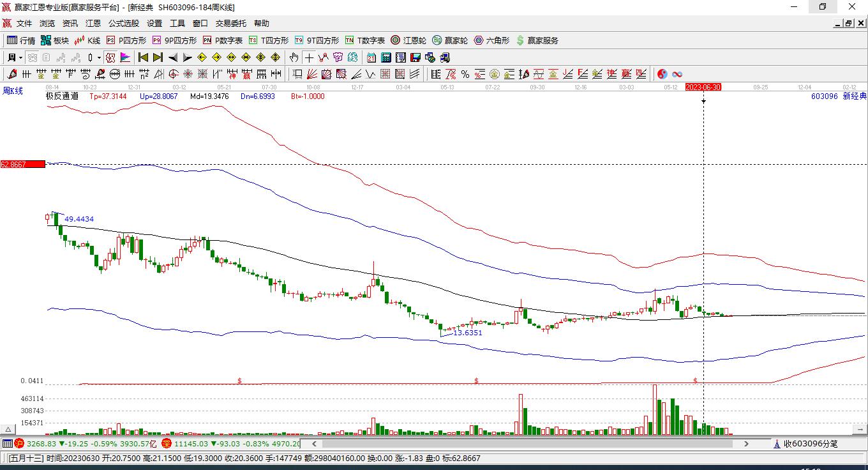Click the Shenzhen index 11145.03 ticker

(x=230, y=443)
